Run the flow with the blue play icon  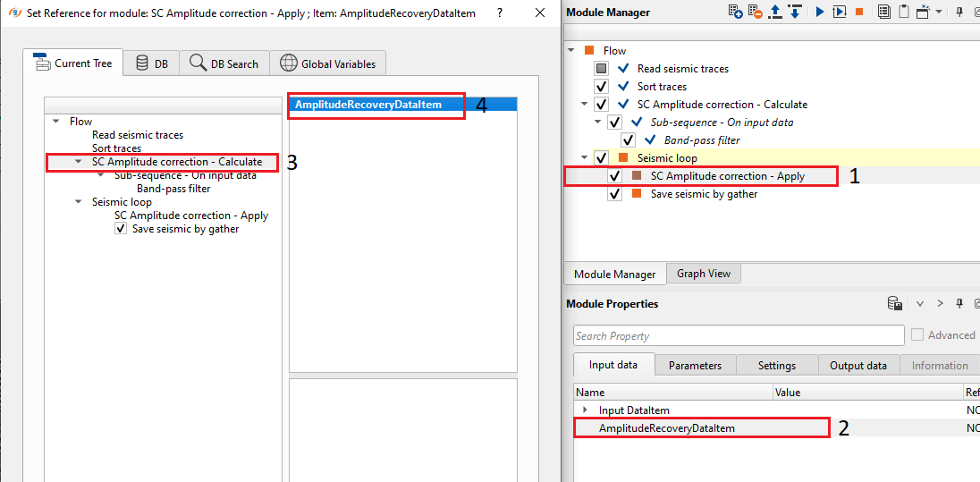(820, 12)
